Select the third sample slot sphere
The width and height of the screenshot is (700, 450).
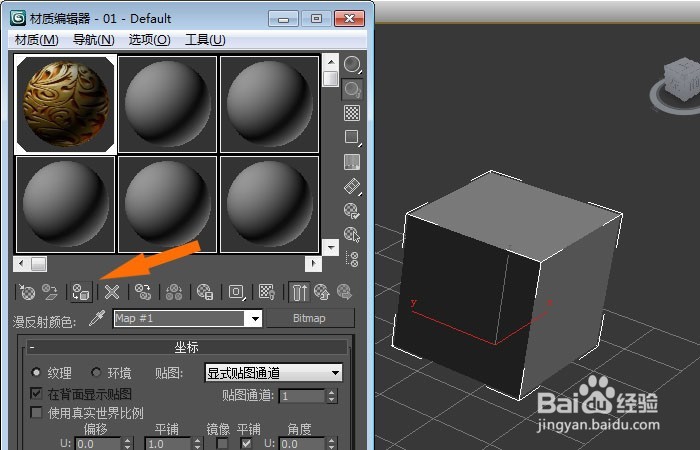coord(269,104)
